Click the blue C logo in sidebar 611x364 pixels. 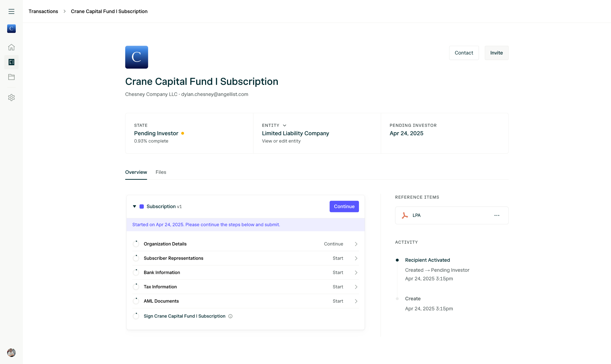(11, 29)
